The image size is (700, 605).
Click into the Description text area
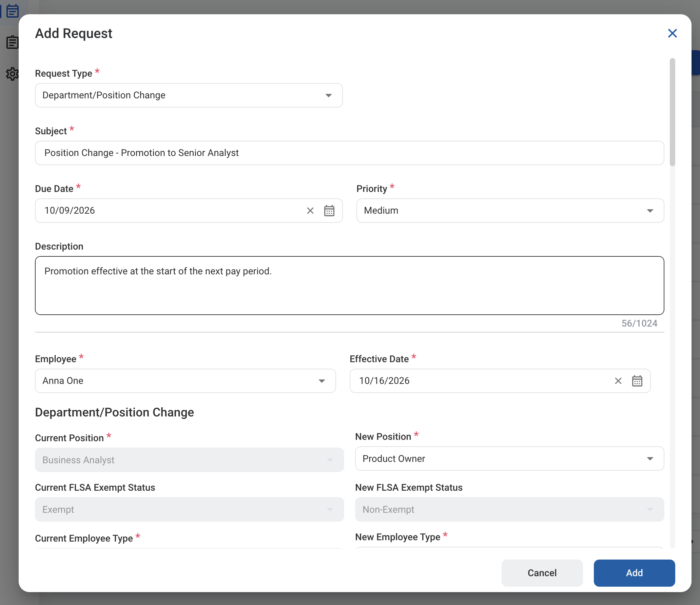click(x=349, y=286)
